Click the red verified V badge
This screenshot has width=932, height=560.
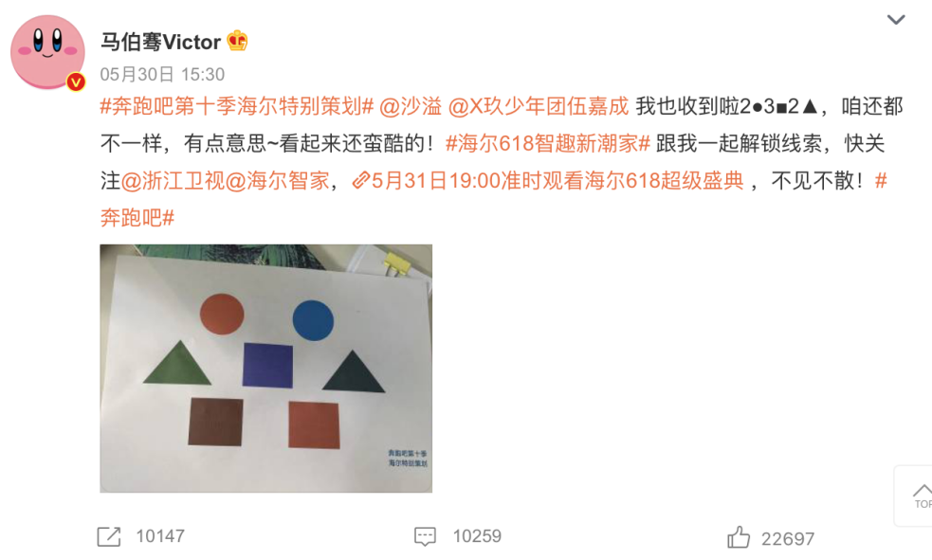pos(76,81)
